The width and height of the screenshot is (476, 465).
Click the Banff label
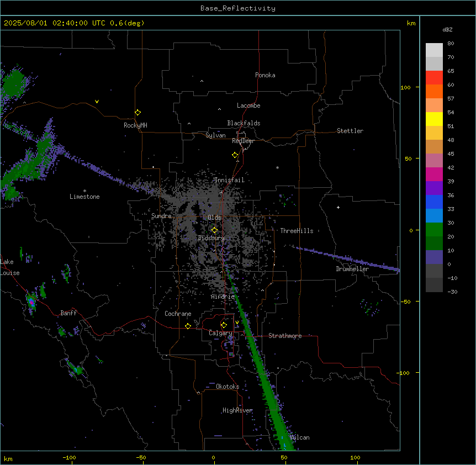[x=68, y=313]
